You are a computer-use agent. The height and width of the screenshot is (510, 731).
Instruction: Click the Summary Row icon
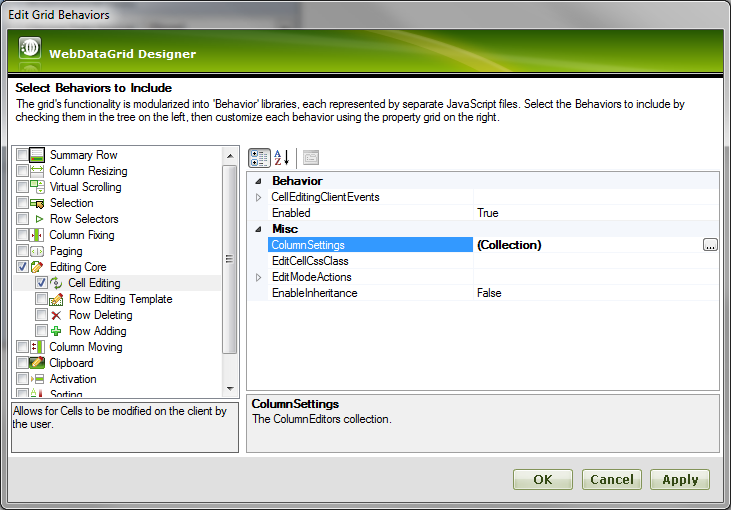coord(37,155)
